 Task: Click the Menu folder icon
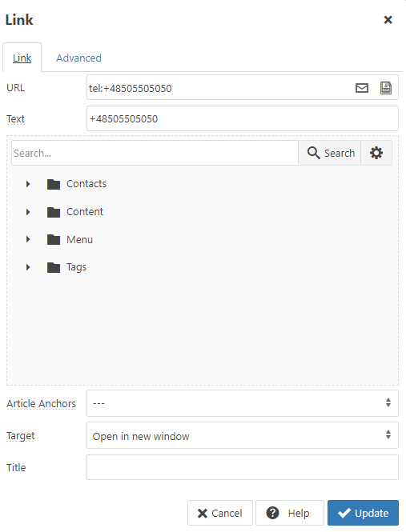[x=54, y=240]
